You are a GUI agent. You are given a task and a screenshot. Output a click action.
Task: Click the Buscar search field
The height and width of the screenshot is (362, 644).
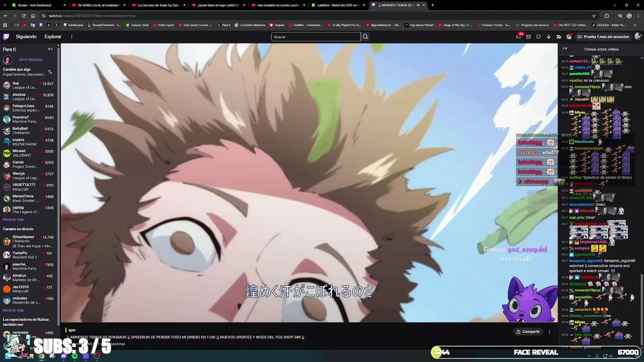click(316, 37)
